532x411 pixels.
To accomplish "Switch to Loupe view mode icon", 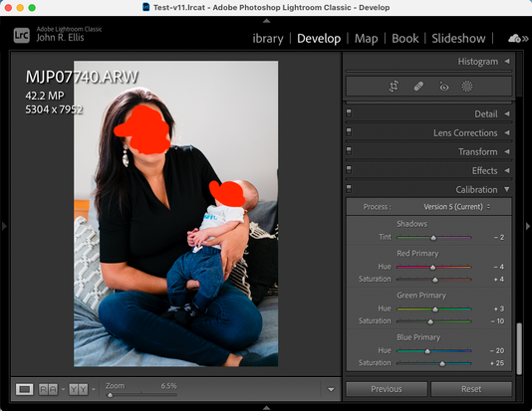I will (x=25, y=389).
